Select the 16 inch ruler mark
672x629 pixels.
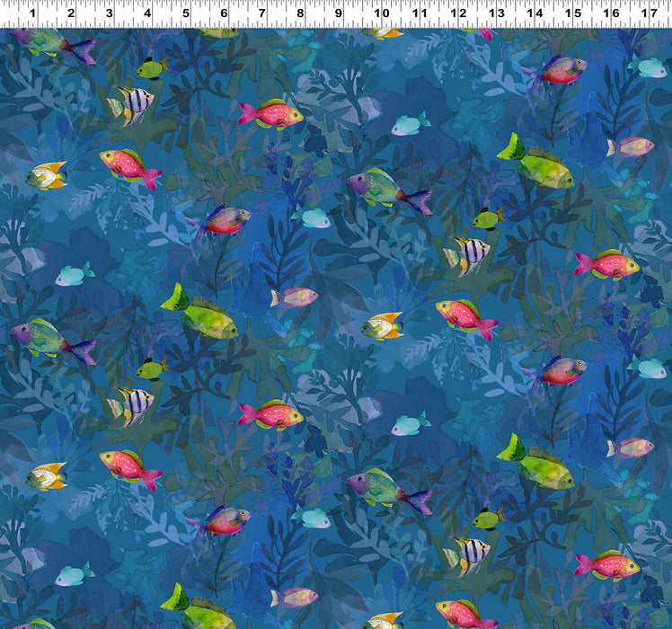(611, 13)
